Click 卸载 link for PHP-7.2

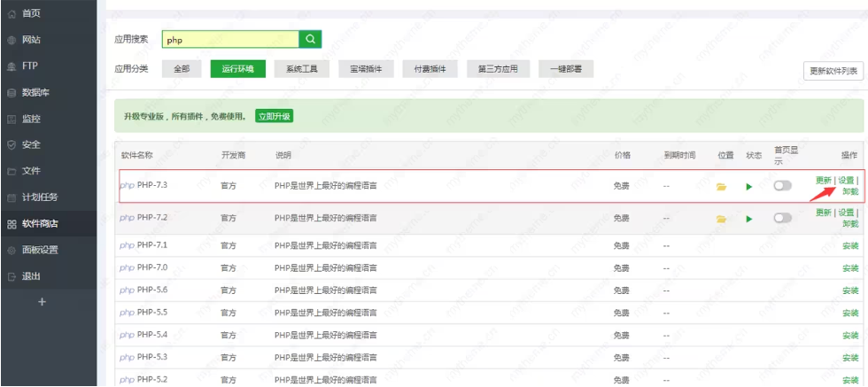pos(850,224)
